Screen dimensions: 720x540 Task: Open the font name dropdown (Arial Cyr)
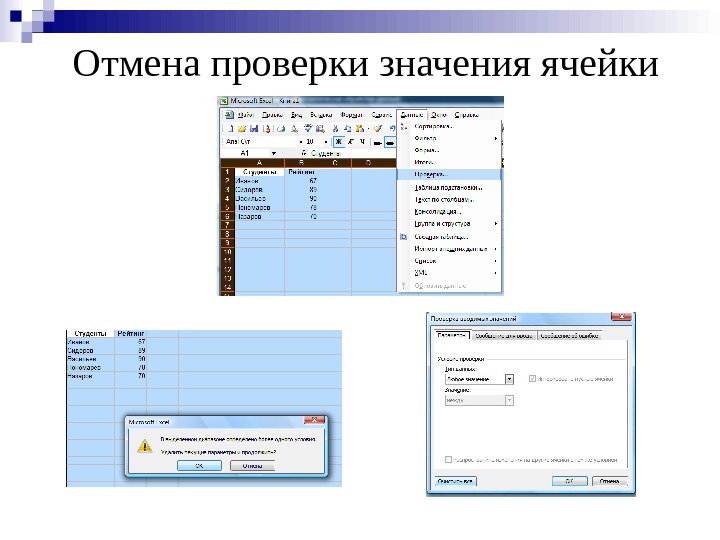click(x=301, y=142)
